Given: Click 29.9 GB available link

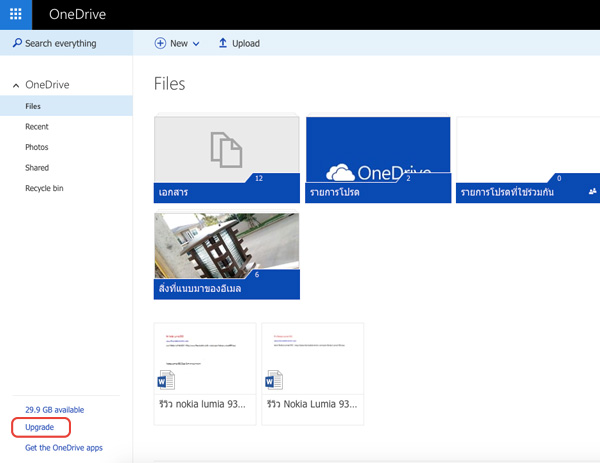Looking at the screenshot, I should pos(54,410).
